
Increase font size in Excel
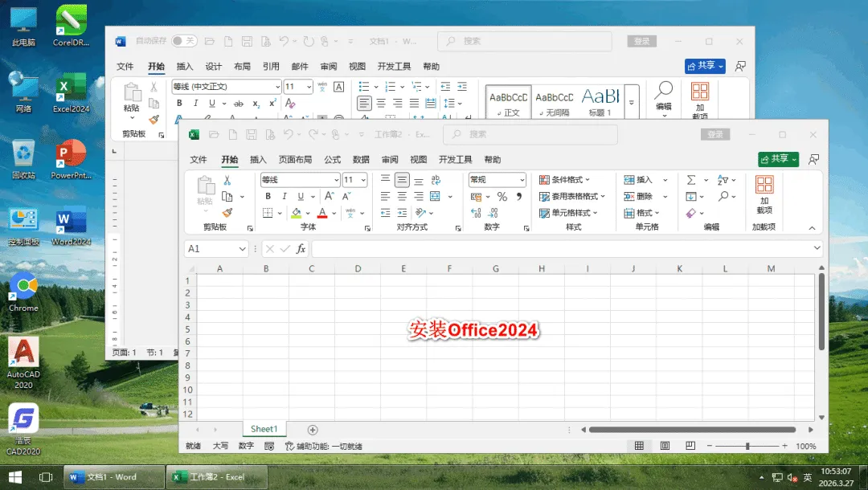pyautogui.click(x=329, y=196)
